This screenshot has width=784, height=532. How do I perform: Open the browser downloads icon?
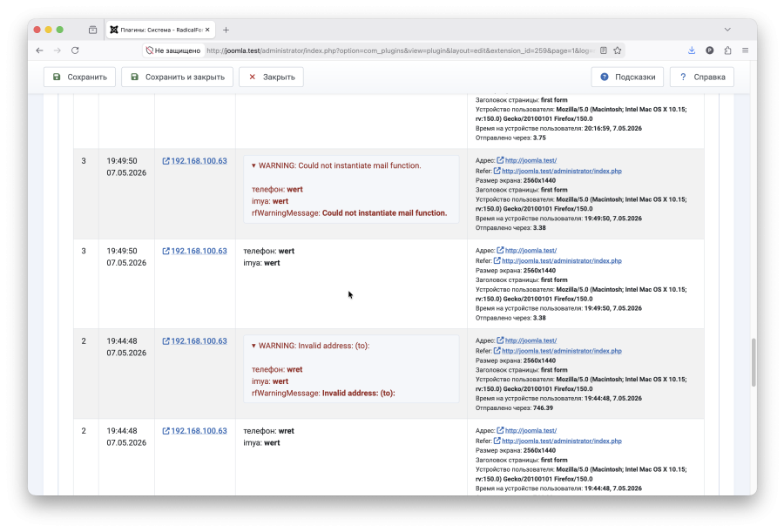click(692, 51)
